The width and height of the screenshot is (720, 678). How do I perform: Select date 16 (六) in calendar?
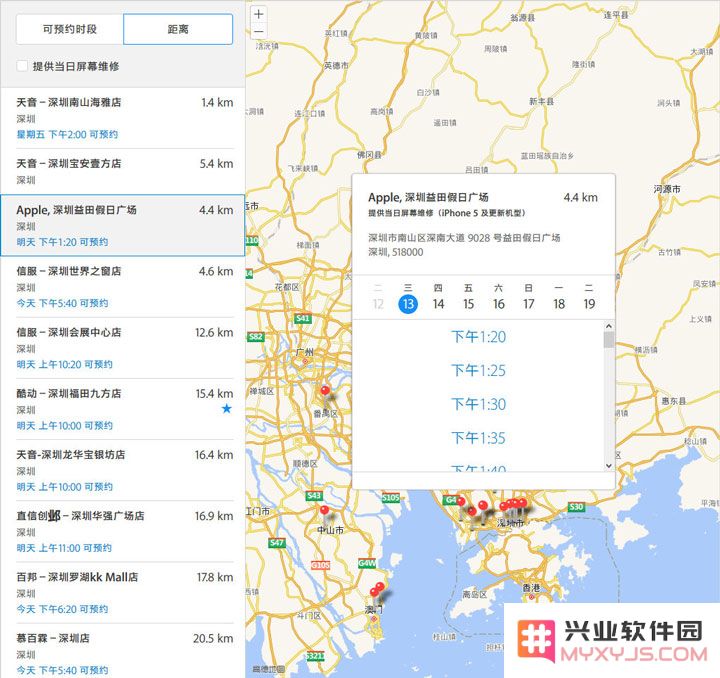[499, 303]
